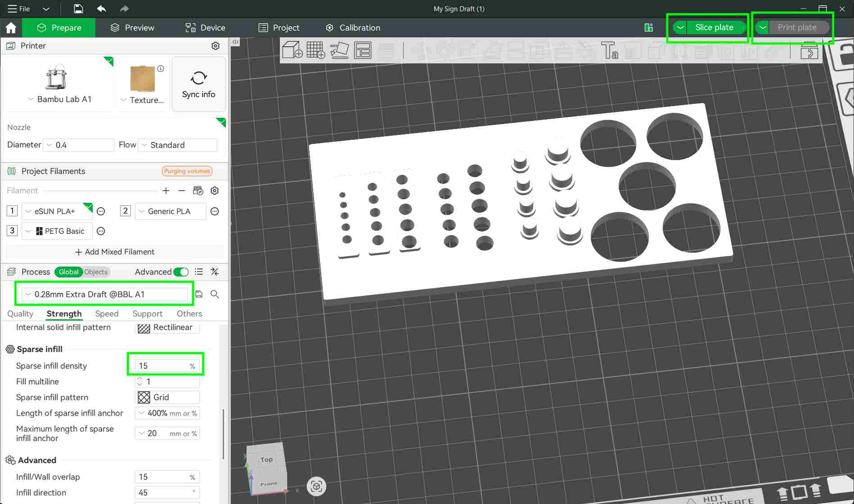Open the Flow Standard dropdown

(x=178, y=145)
